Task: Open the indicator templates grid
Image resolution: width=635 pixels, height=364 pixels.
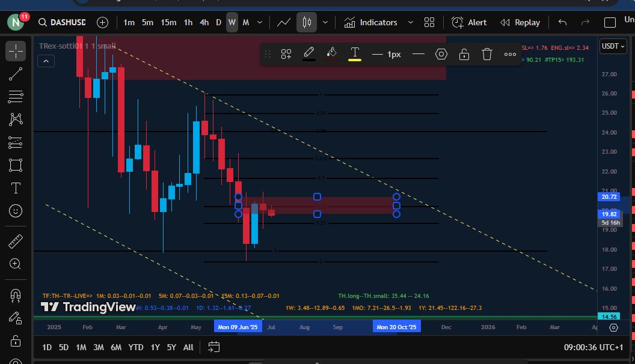Action: 429,22
